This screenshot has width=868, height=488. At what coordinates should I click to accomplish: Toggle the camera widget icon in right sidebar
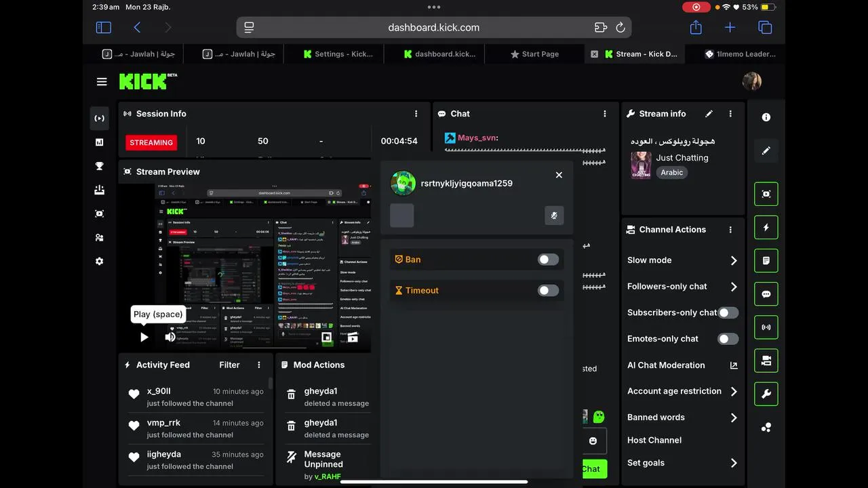(766, 361)
